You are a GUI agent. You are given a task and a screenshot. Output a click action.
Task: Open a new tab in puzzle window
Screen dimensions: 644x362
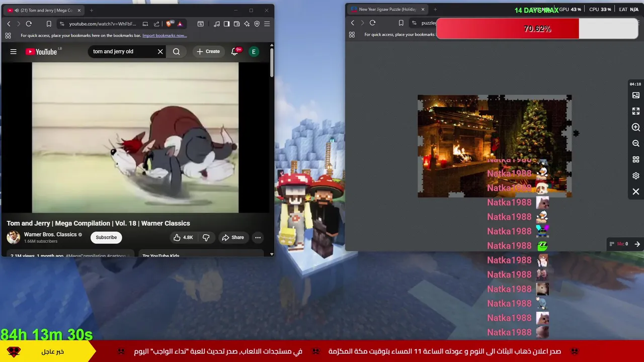coord(435,9)
